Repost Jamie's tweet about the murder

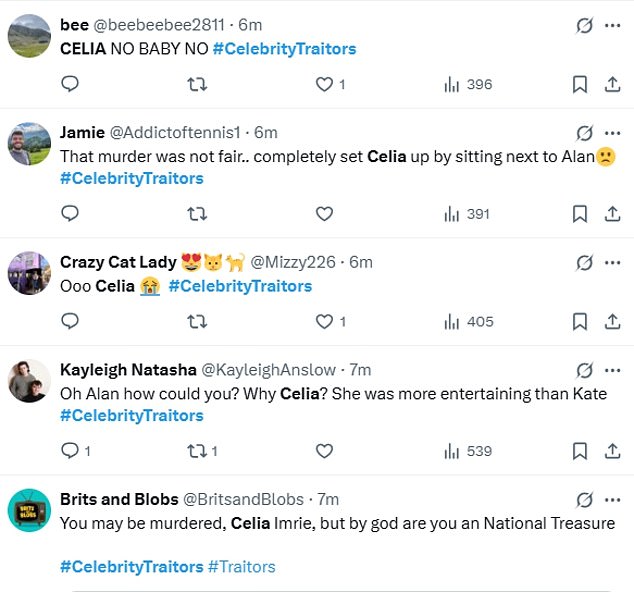[x=198, y=214]
